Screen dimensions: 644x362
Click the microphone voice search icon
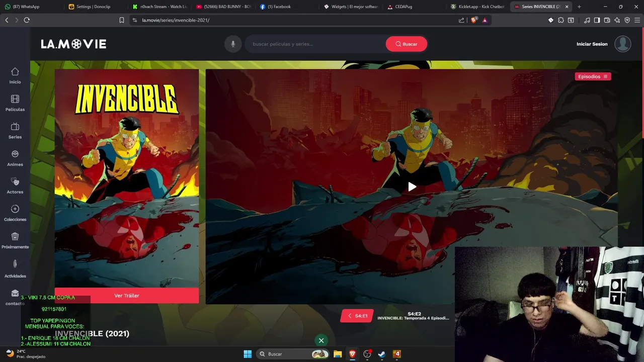click(x=233, y=44)
